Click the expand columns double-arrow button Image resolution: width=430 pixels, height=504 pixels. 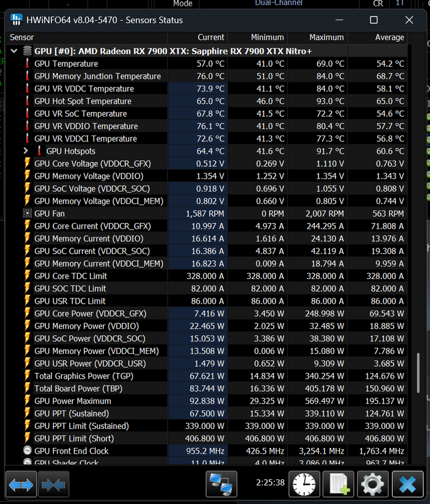click(x=21, y=484)
